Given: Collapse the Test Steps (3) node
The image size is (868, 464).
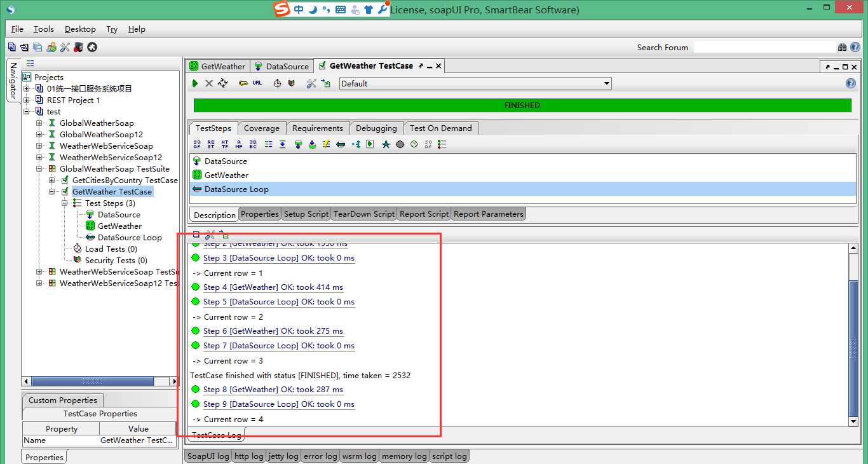Looking at the screenshot, I should tap(65, 203).
